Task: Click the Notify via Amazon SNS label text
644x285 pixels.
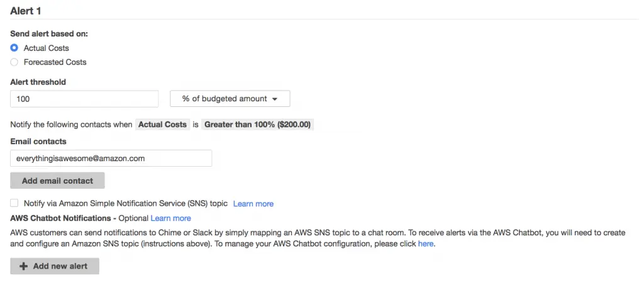Action: [x=126, y=203]
